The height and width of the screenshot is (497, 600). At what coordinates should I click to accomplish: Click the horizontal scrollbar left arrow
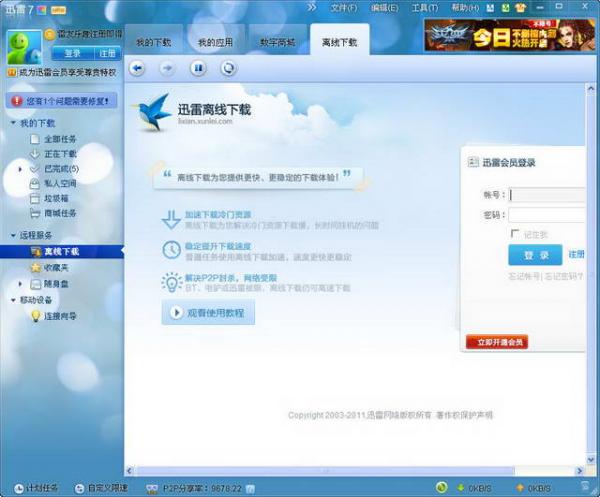pos(129,471)
